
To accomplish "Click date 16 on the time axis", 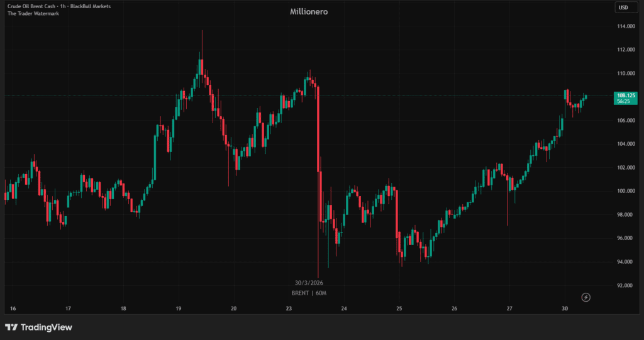I will click(13, 309).
